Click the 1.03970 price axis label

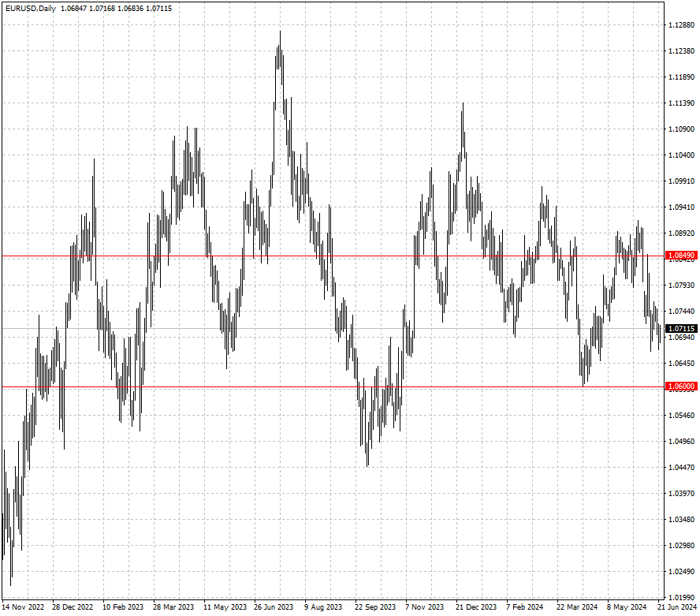681,493
